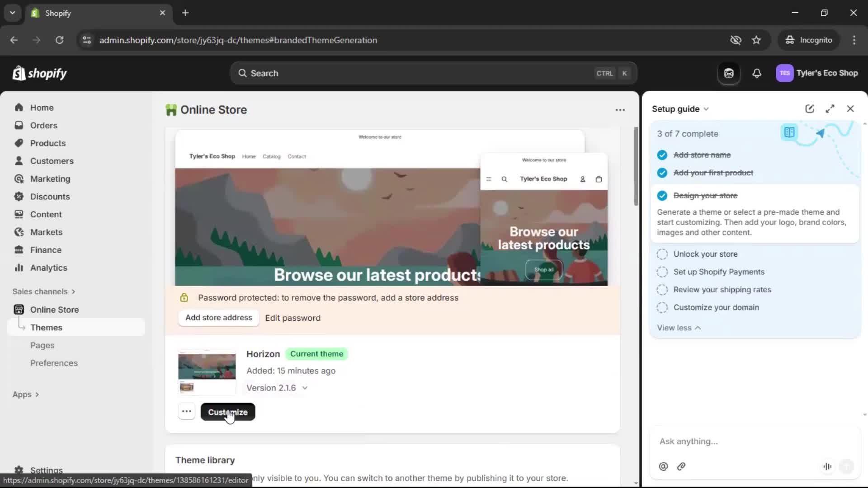Mark Set up Shopify Payments as complete

[662, 272]
